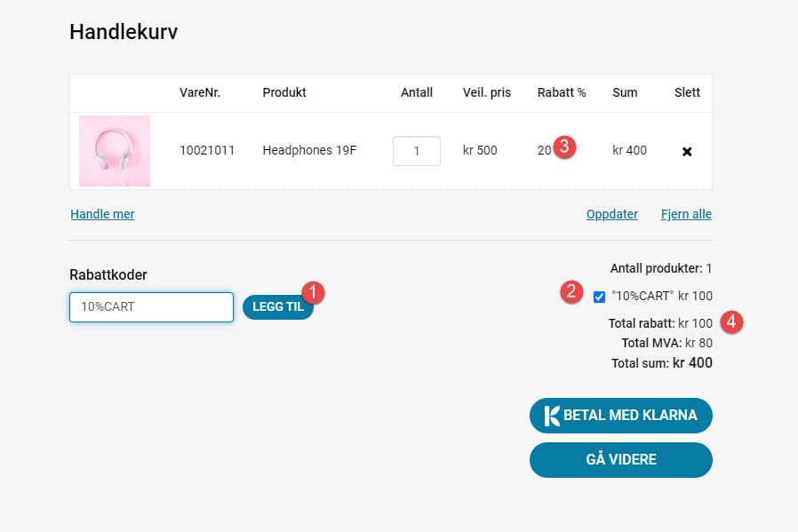Image resolution: width=798 pixels, height=532 pixels.
Task: Click the Rabattkoder field containing 10%CART
Action: pyautogui.click(x=150, y=307)
